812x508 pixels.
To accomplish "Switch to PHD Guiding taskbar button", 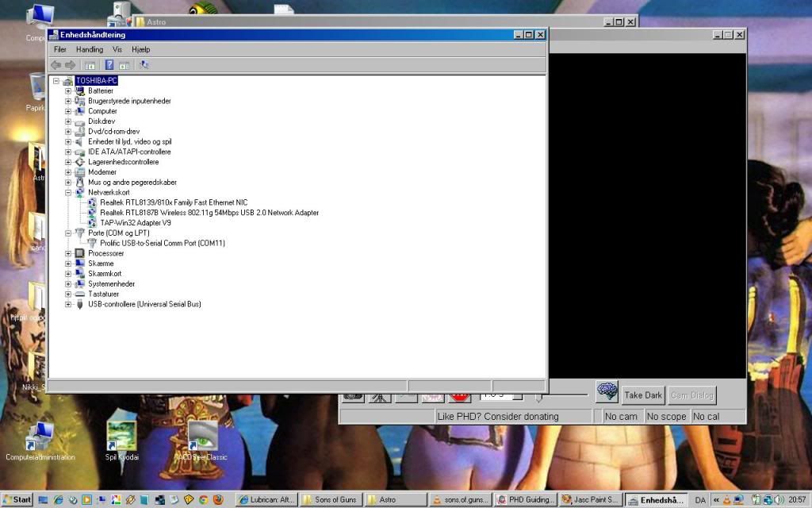I will pyautogui.click(x=525, y=500).
